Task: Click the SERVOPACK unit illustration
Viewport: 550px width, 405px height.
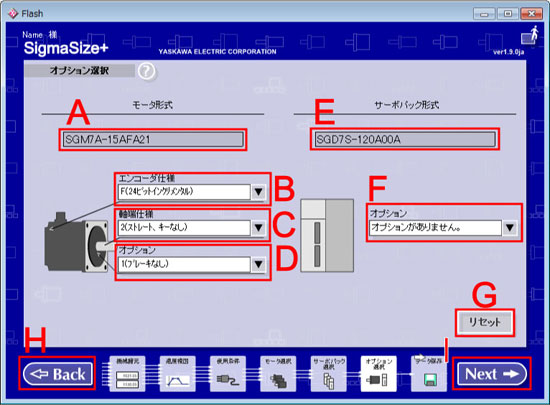Action: tap(327, 236)
